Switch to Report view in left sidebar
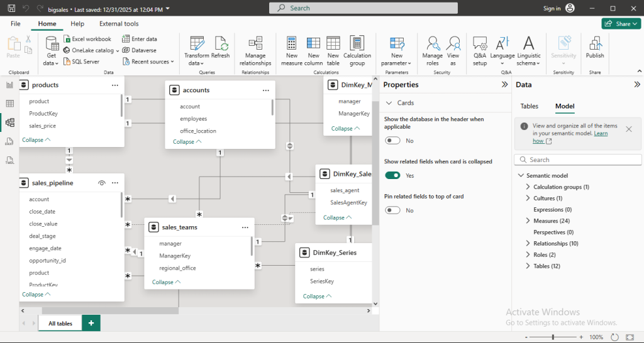Viewport: 644px width, 343px height. click(10, 85)
